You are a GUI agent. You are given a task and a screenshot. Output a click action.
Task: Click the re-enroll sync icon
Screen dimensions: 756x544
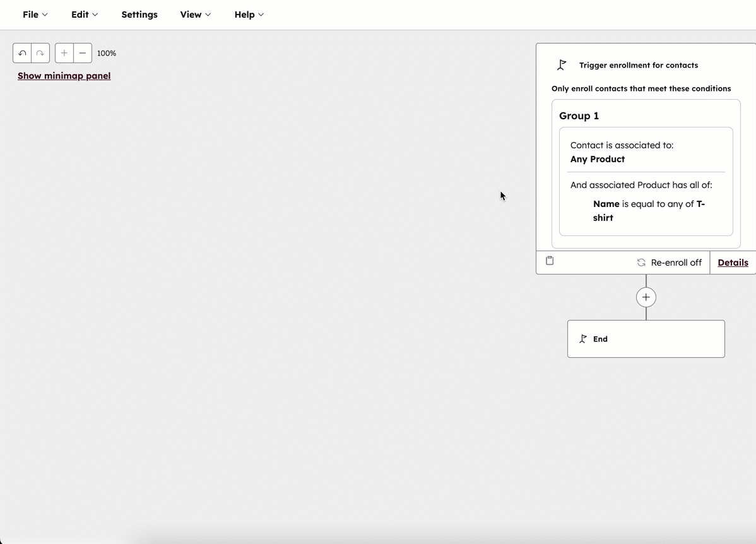(x=641, y=262)
